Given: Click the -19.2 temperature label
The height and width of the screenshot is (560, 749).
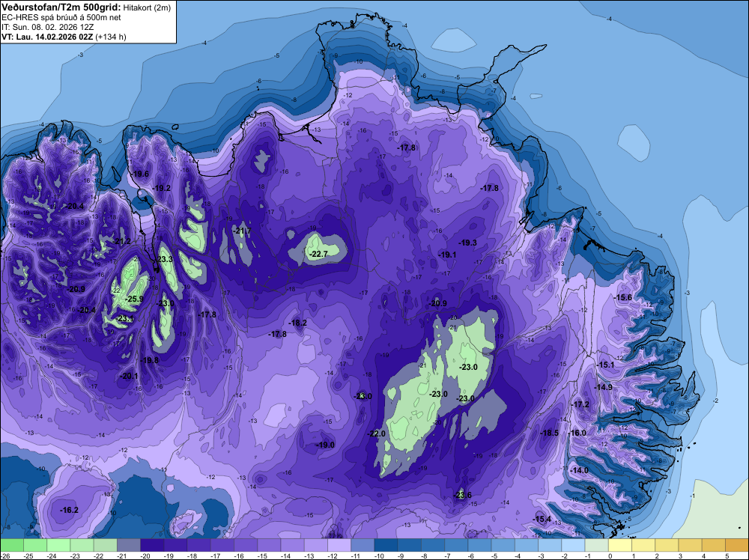Looking at the screenshot, I should pyautogui.click(x=162, y=188).
